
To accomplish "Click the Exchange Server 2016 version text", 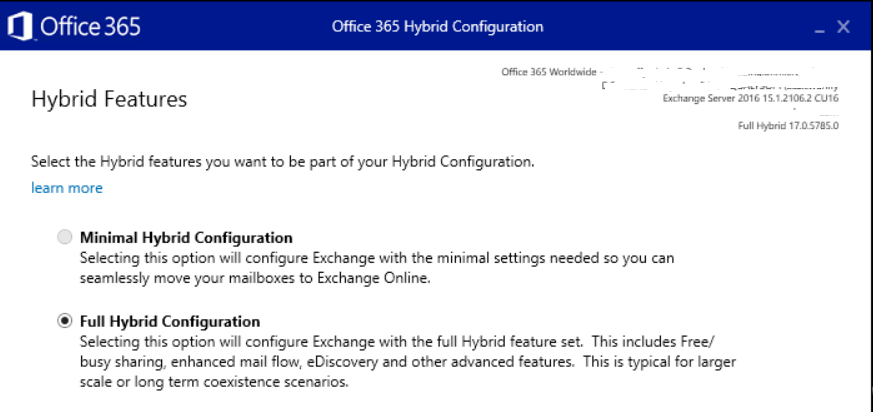I will 750,99.
